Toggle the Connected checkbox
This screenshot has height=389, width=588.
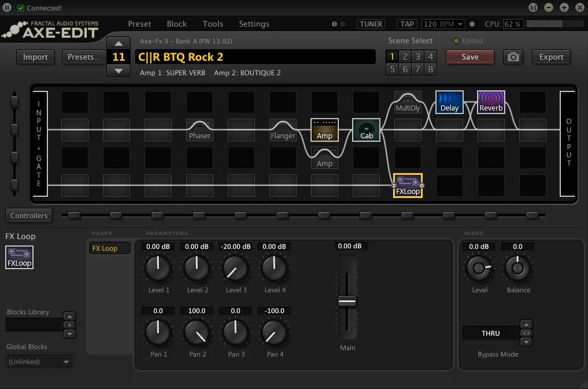(x=21, y=8)
